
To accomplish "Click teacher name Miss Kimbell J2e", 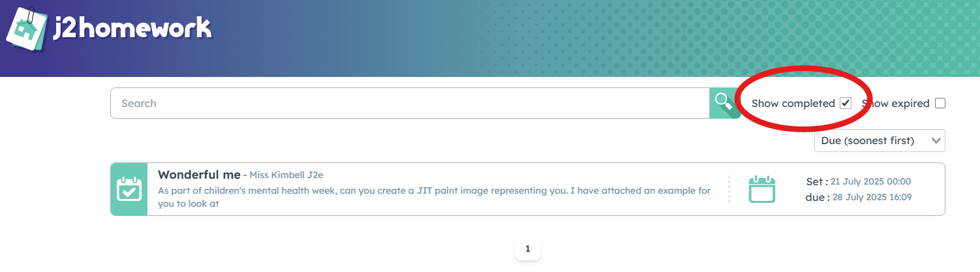I will (286, 175).
